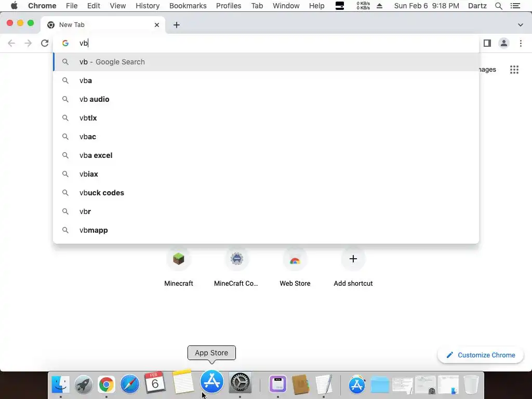Image resolution: width=532 pixels, height=399 pixels.
Task: Click the network speed KB/s indicator
Action: (x=363, y=6)
